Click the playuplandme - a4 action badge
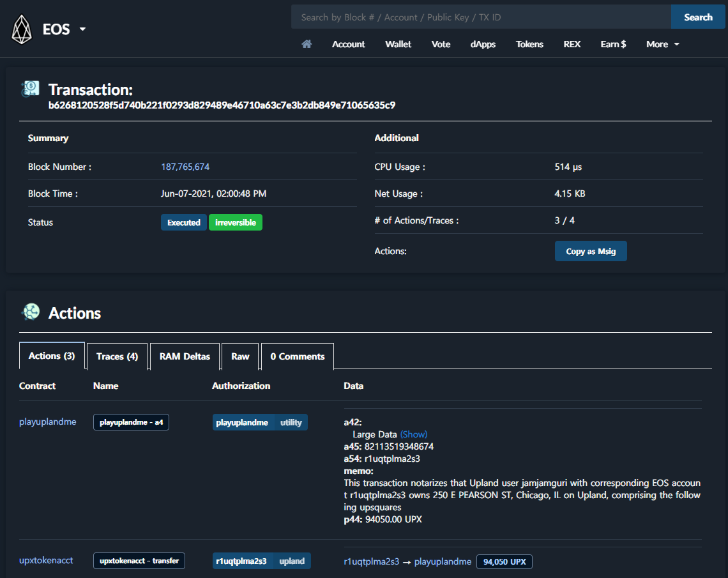Image resolution: width=728 pixels, height=578 pixels. tap(131, 422)
